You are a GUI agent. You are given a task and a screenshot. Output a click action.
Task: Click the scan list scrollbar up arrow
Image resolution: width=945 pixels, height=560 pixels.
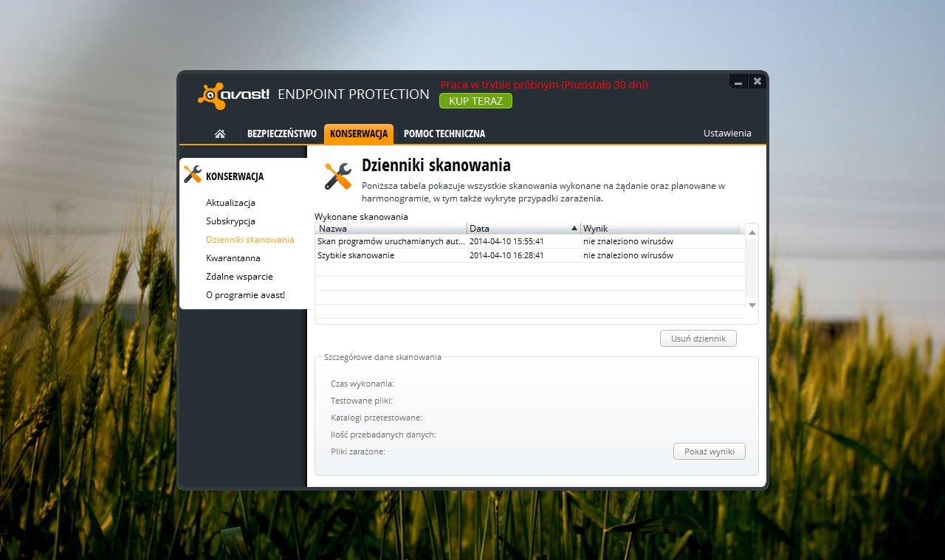(752, 232)
